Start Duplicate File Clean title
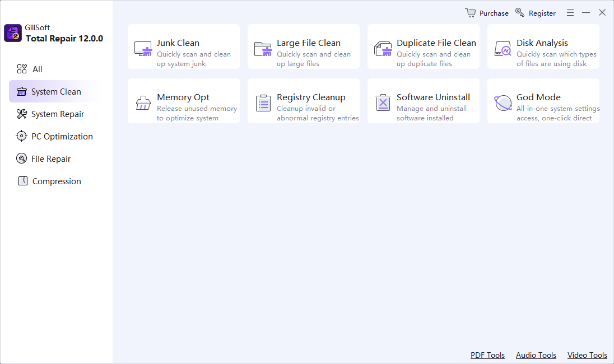This screenshot has height=364, width=614. pos(436,43)
